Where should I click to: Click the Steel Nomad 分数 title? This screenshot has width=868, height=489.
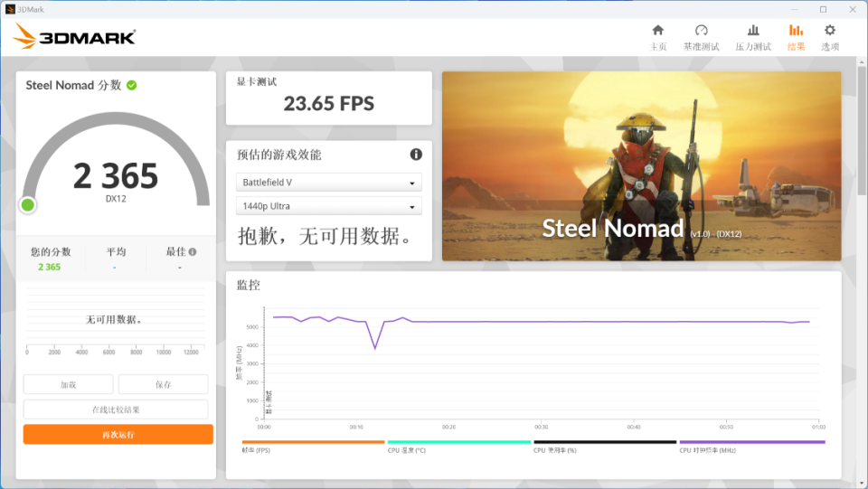click(x=73, y=85)
